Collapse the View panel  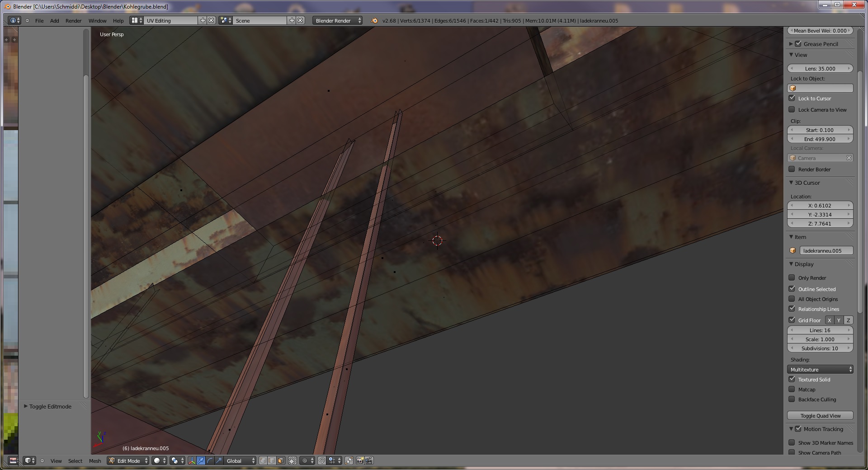point(791,55)
